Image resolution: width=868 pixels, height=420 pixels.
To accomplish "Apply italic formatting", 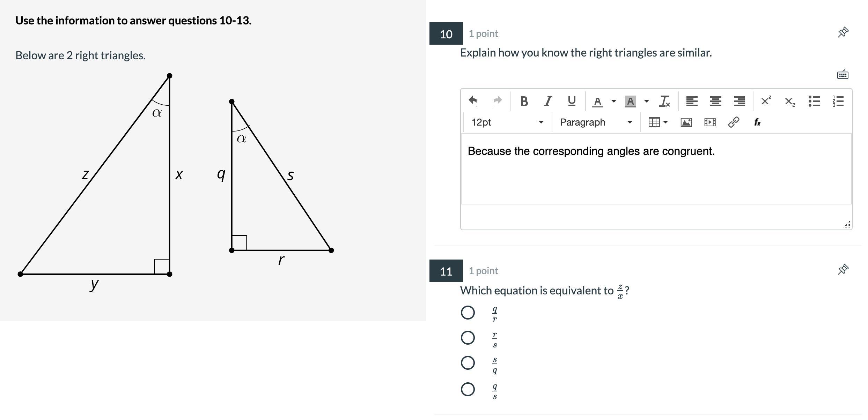I will [x=548, y=102].
